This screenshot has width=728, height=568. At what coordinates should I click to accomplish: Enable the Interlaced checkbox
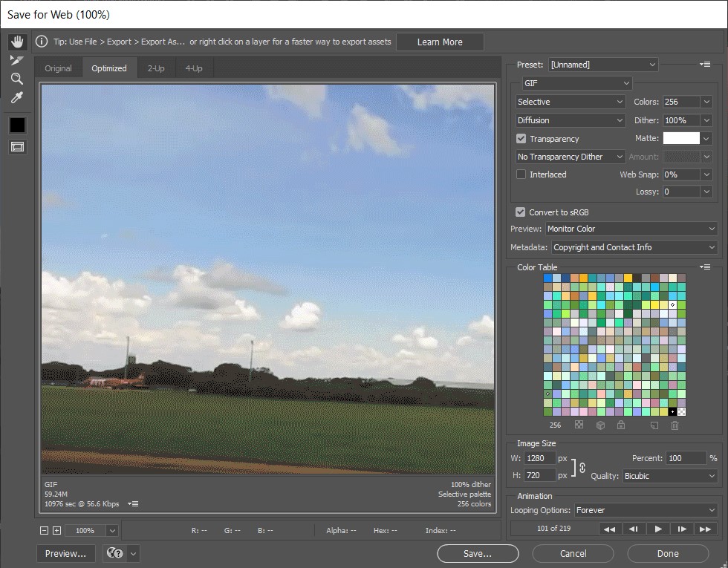(521, 174)
